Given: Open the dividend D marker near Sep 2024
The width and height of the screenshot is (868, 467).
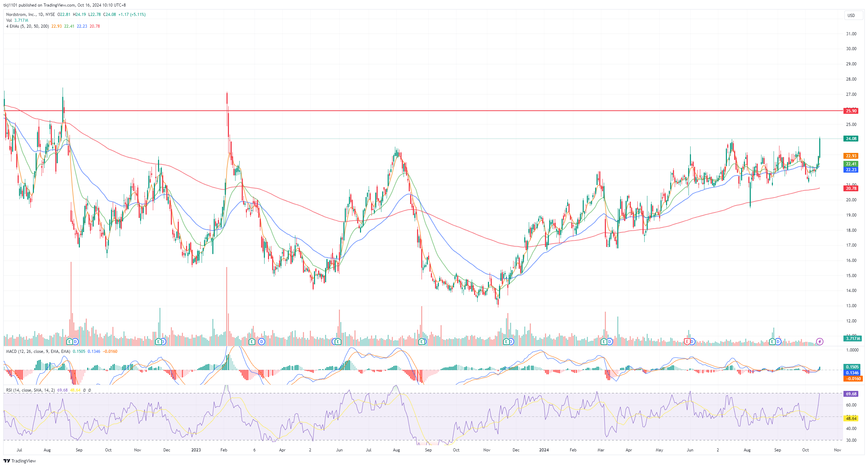Looking at the screenshot, I should point(778,342).
